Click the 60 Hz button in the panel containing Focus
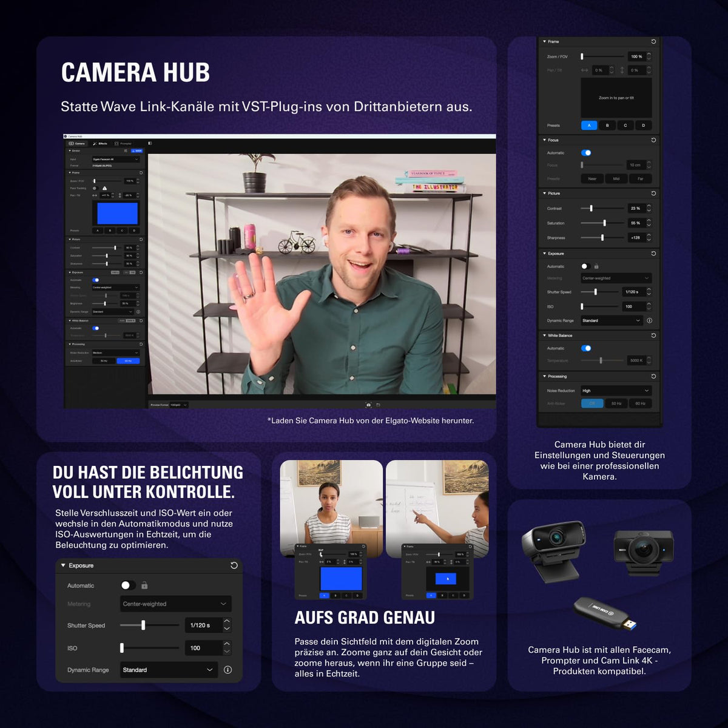The width and height of the screenshot is (728, 728). (640, 403)
